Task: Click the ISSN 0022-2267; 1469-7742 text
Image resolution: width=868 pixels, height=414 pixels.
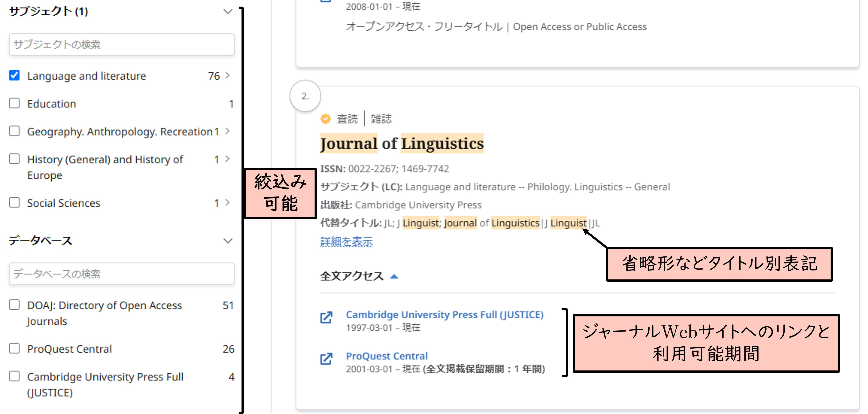Action: click(x=385, y=168)
